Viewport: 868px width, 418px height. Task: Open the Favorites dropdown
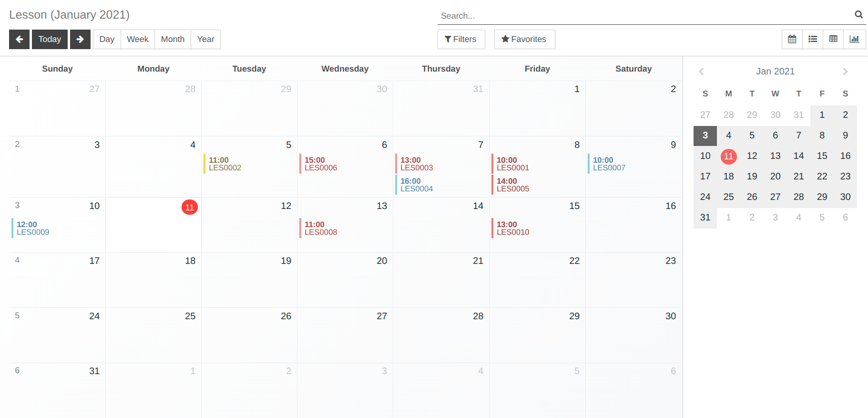coord(524,39)
